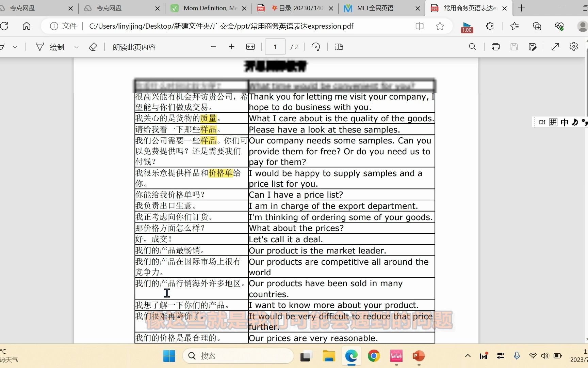This screenshot has height=368, width=588.
Task: Click the Save as icon
Action: (x=533, y=47)
